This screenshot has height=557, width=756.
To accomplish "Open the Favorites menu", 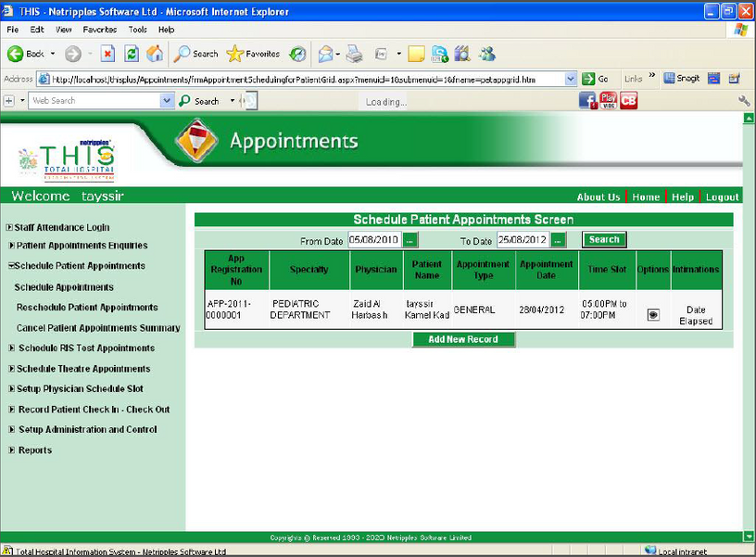I will (x=100, y=30).
